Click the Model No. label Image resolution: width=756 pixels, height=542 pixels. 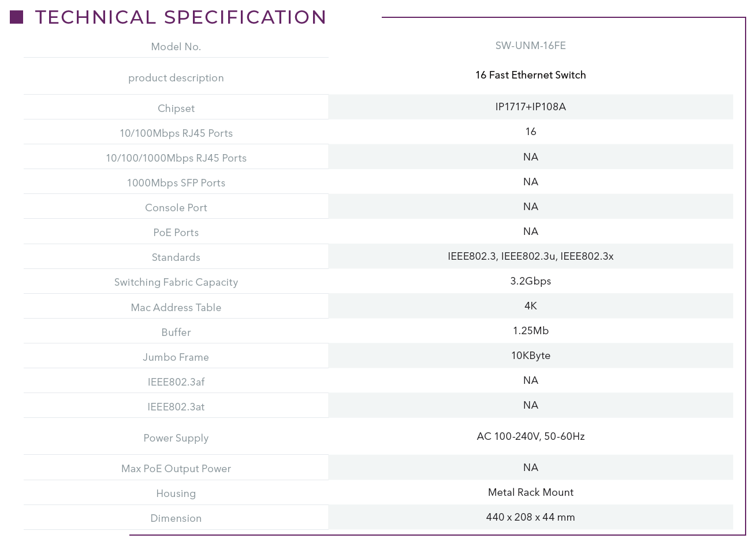click(176, 47)
